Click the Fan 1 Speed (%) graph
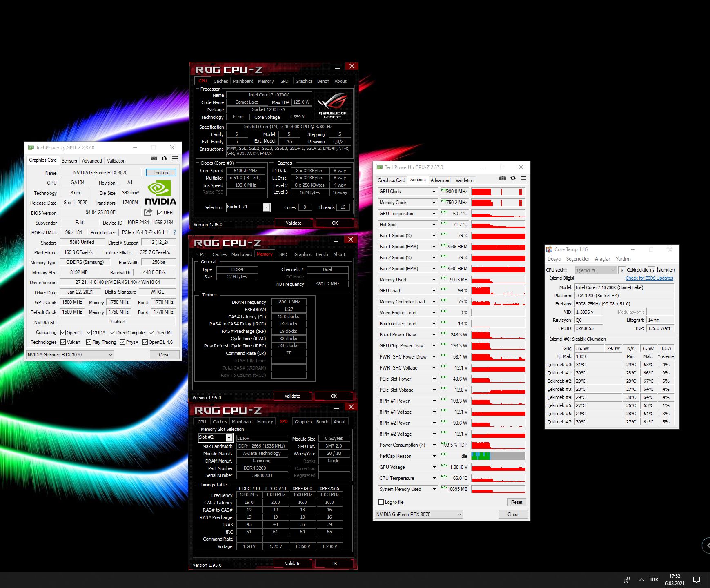The image size is (710, 588). coord(499,236)
